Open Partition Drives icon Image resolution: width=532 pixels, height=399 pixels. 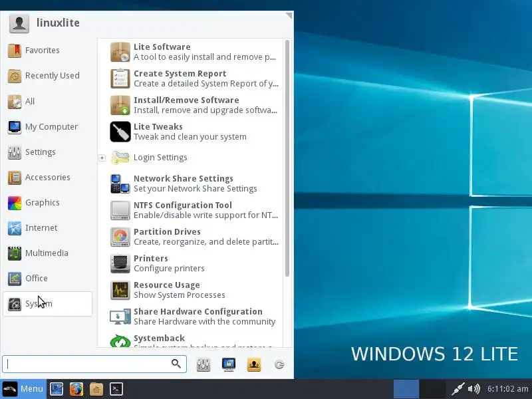(x=120, y=237)
